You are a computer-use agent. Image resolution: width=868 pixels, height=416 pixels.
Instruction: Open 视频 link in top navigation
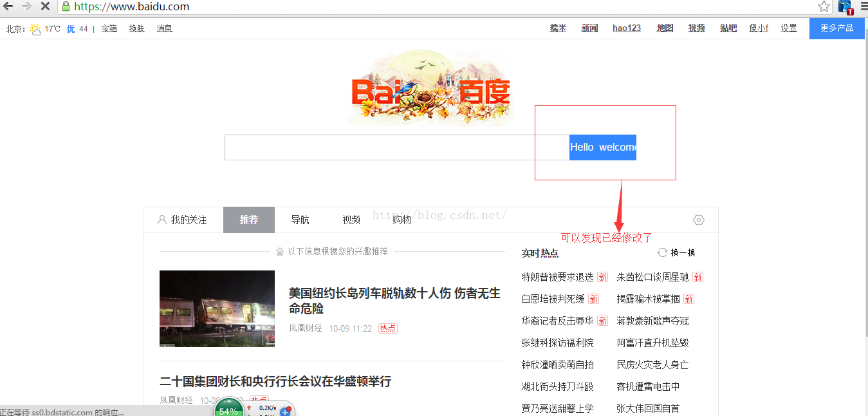click(696, 28)
